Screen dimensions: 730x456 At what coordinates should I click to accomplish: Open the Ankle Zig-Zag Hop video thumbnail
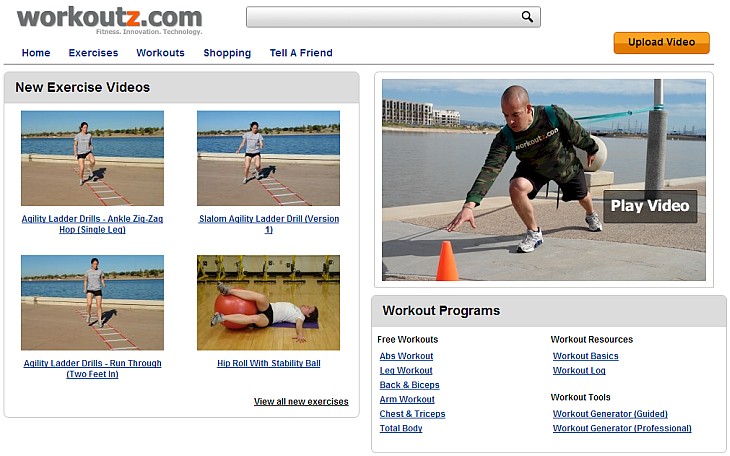[x=92, y=158]
